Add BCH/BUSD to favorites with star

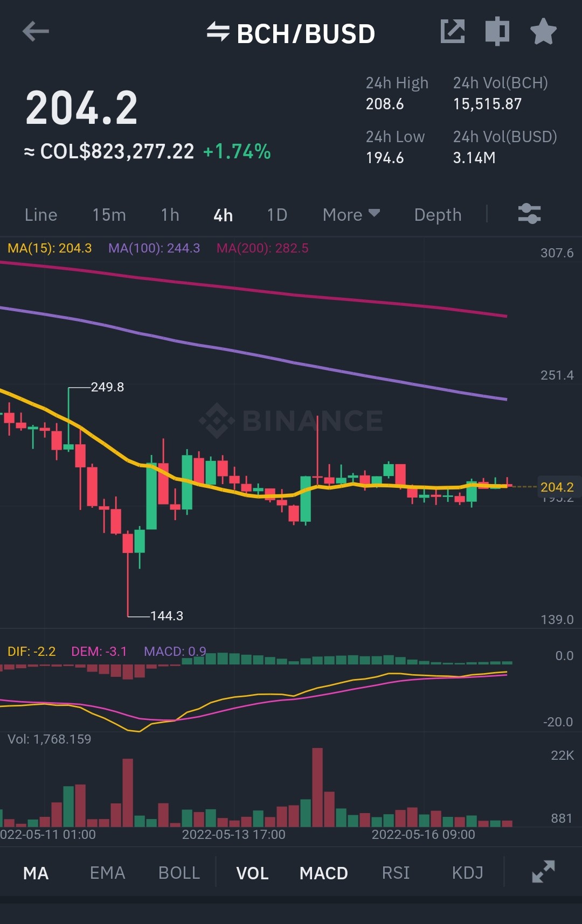(543, 31)
